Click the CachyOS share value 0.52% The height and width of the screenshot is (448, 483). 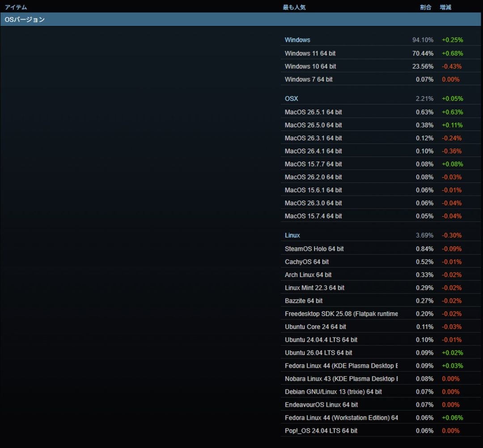[424, 262]
